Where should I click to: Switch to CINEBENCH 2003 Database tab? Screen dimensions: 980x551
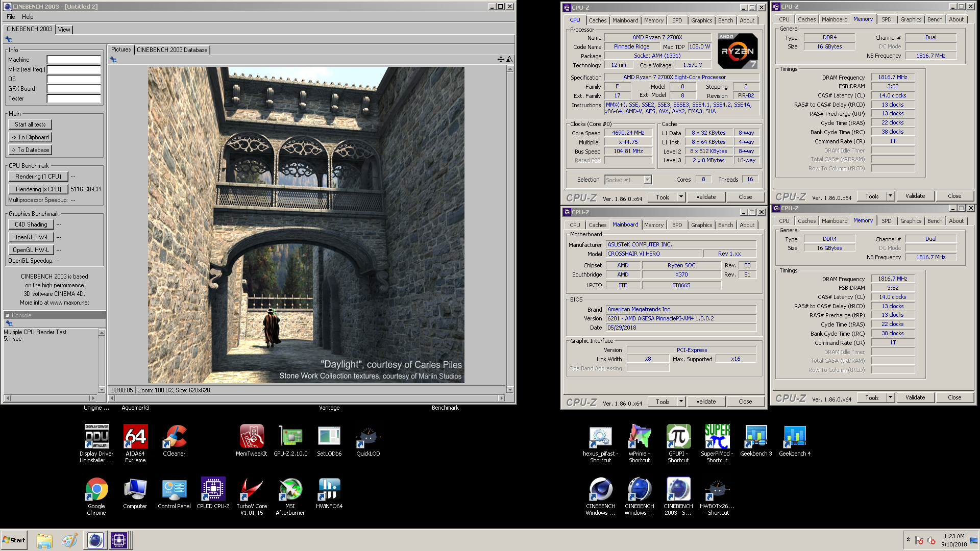tap(172, 50)
